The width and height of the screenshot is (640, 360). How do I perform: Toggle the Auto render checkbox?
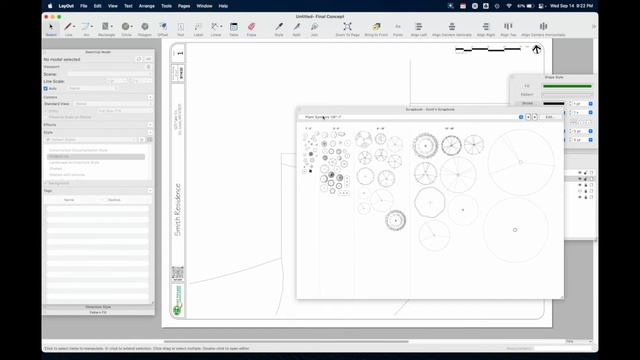46,89
